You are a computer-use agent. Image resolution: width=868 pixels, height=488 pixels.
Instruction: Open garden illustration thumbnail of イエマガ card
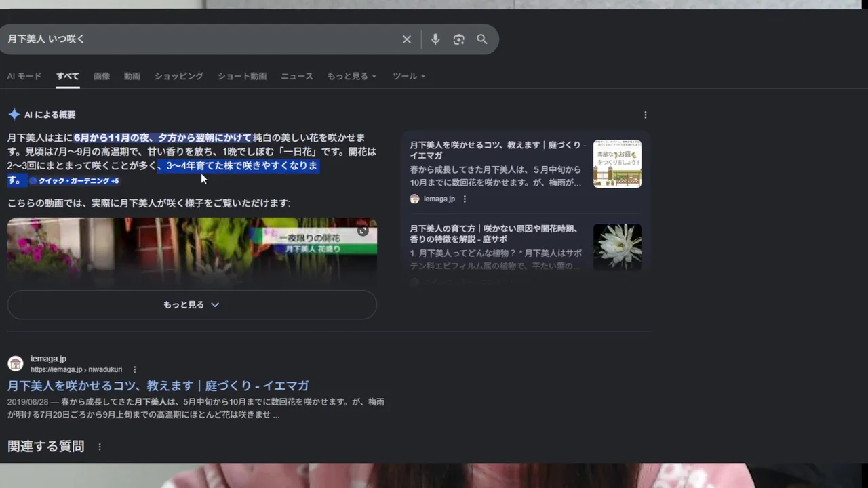point(617,163)
